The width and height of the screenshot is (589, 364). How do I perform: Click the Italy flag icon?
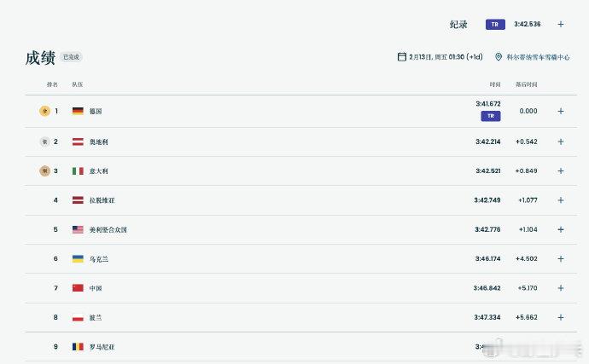[78, 170]
